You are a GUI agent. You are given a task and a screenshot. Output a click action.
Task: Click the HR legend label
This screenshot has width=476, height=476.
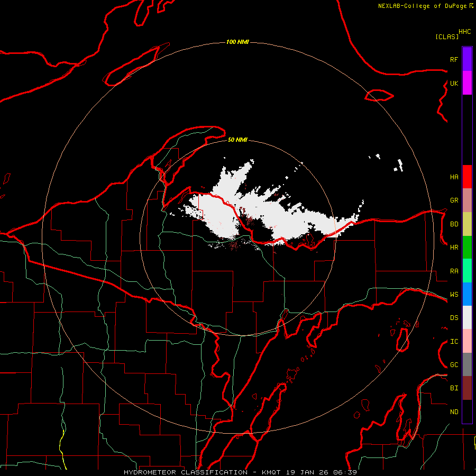point(454,248)
